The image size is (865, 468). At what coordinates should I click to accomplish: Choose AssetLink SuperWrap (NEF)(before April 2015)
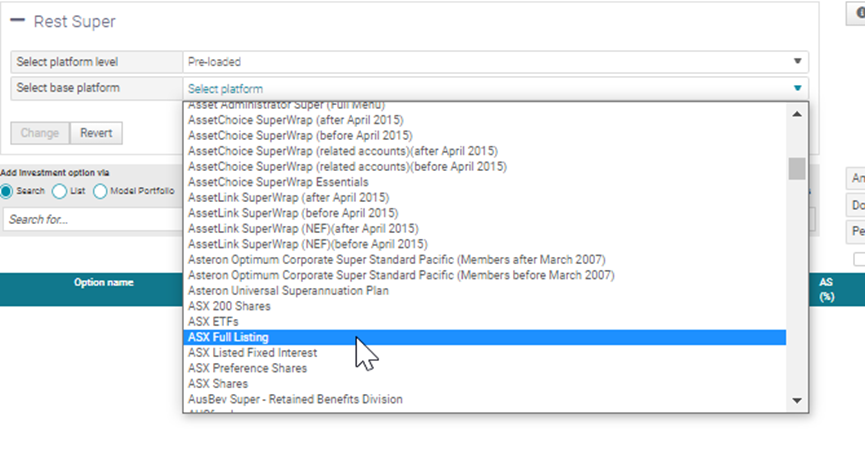484,244
